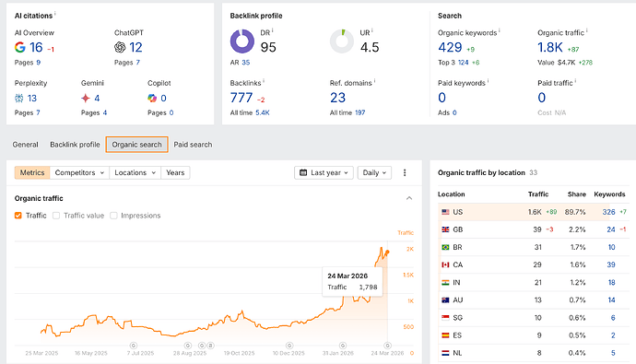This screenshot has width=636, height=364.
Task: Open the AI Overview 16 citations link
Action: tap(36, 47)
